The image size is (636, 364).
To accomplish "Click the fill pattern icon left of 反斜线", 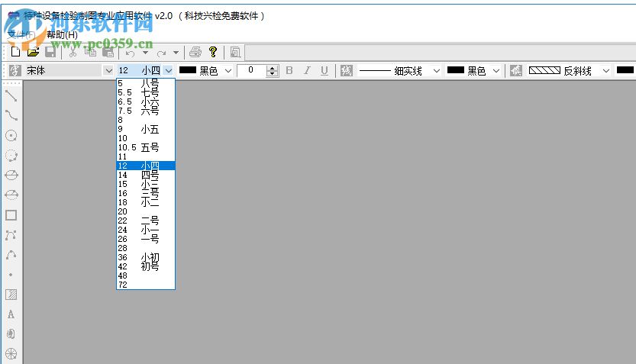I will 516,70.
